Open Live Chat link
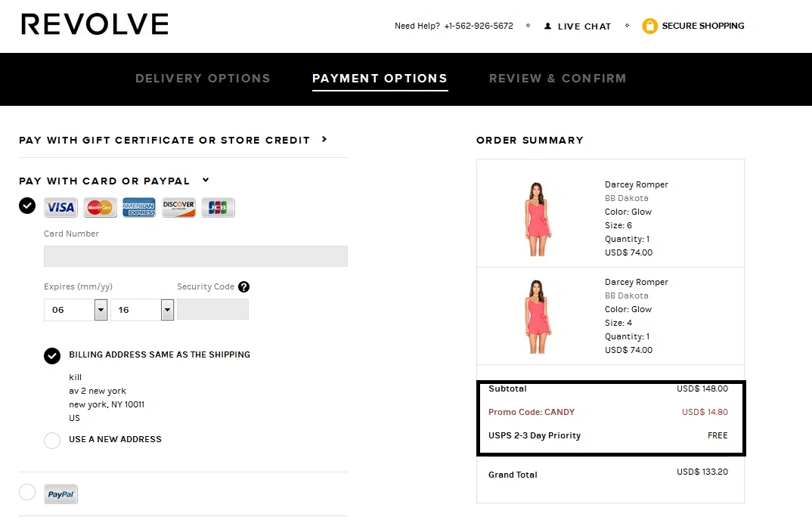 click(584, 26)
